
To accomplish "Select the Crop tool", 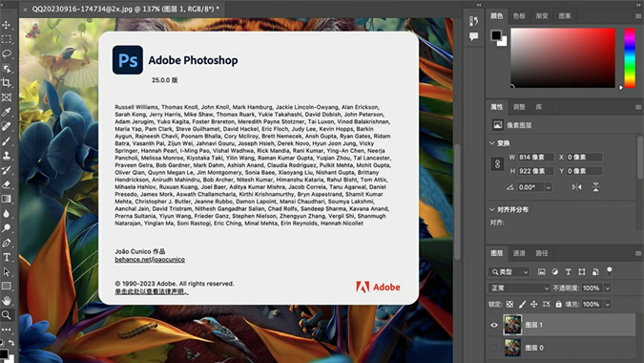I will pyautogui.click(x=7, y=83).
